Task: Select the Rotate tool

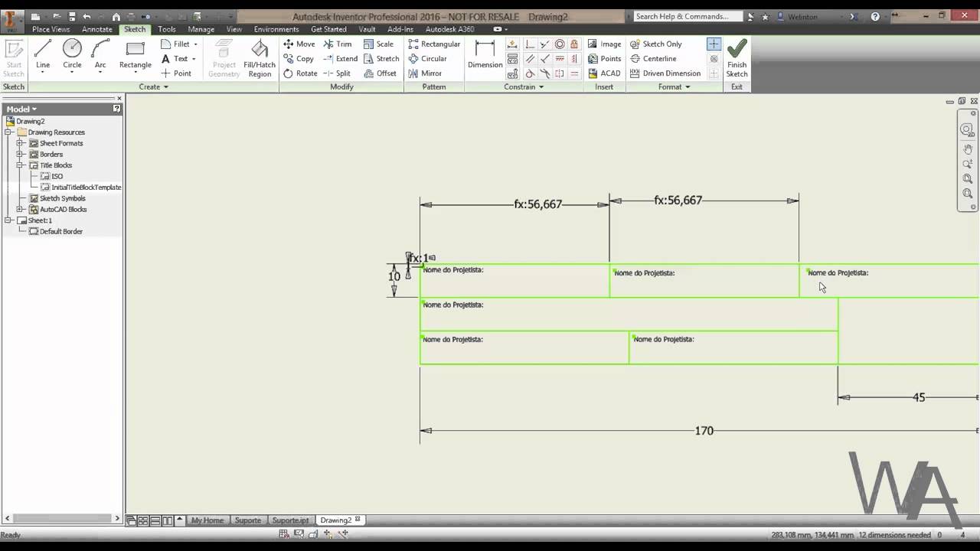Action: [299, 73]
